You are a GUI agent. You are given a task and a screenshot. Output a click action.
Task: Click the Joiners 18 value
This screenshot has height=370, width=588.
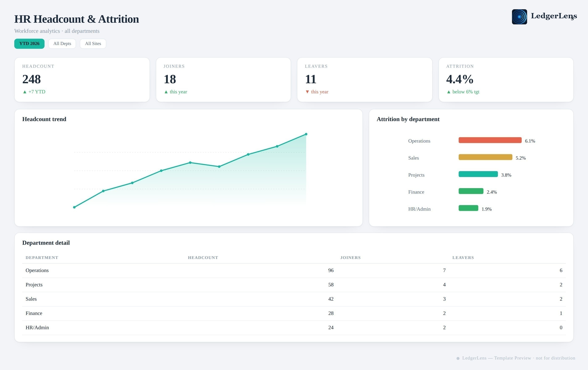pos(170,79)
